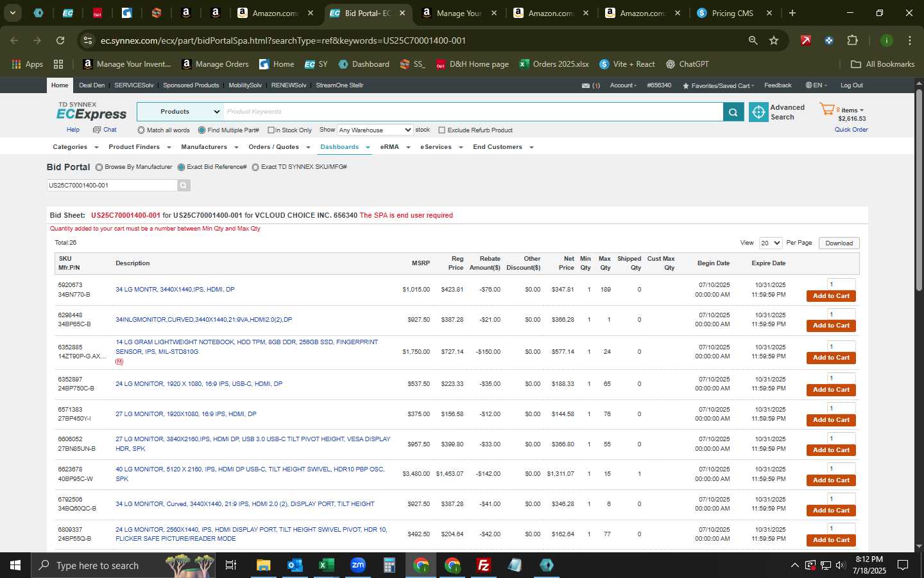The width and height of the screenshot is (924, 578).
Task: Open File Explorer from taskbar
Action: pyautogui.click(x=263, y=565)
